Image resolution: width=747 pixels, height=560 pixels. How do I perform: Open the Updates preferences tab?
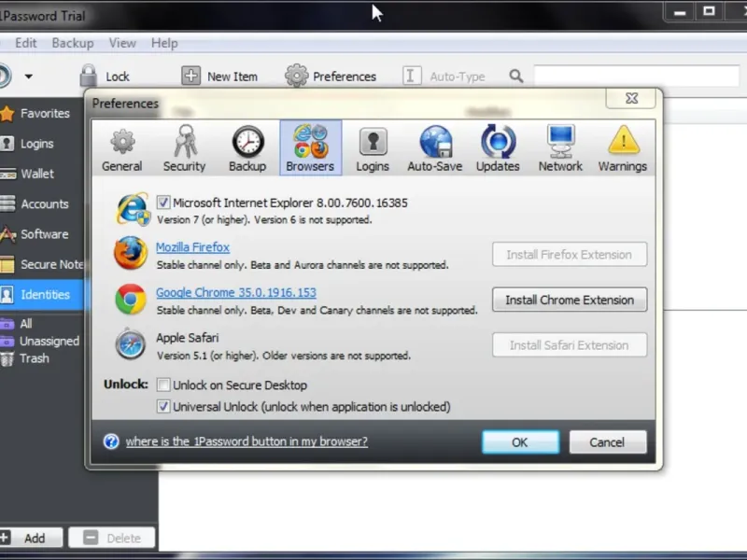[498, 148]
